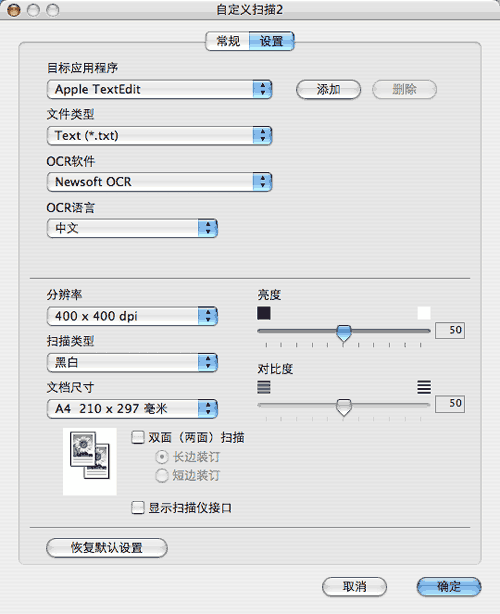Expand the 文件类型 Text (*.txt) dropdown
The height and width of the screenshot is (614, 500).
(x=159, y=135)
